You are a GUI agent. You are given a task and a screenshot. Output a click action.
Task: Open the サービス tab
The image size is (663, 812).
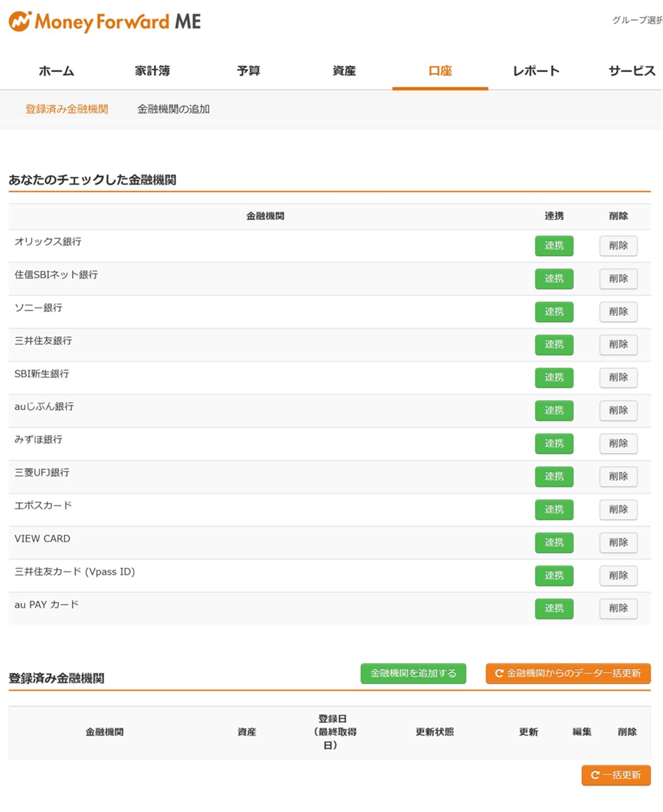pos(632,71)
